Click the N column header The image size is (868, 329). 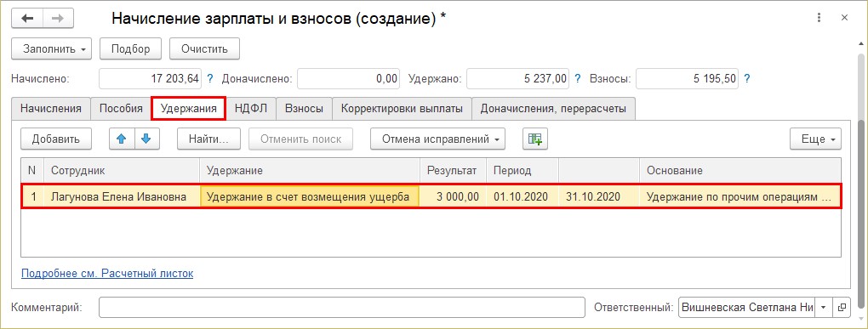coord(32,170)
